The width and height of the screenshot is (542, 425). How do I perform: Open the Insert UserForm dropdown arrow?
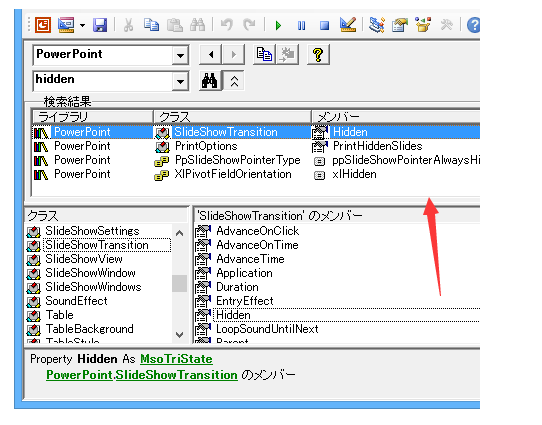pos(82,25)
